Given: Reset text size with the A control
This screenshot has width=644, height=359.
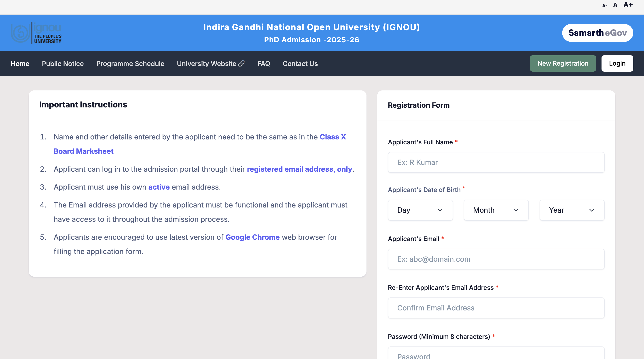Looking at the screenshot, I should [615, 5].
